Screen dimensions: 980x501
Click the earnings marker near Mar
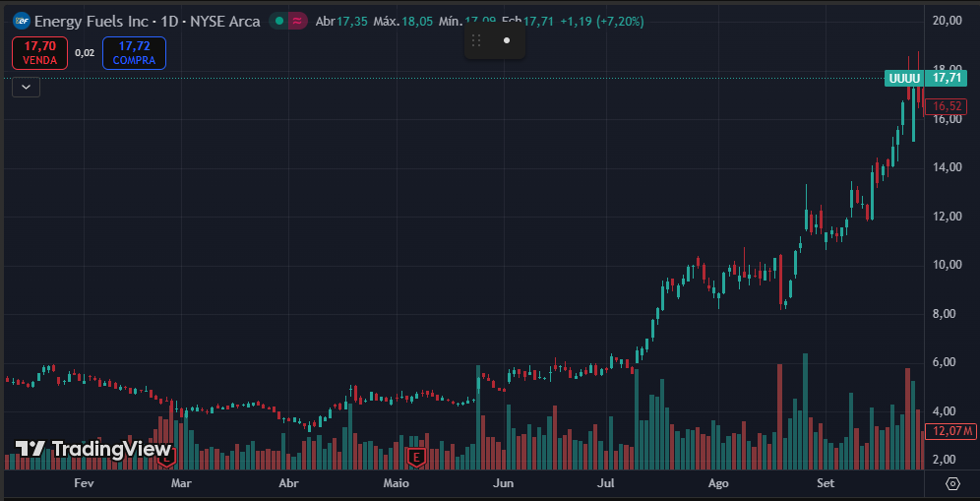tap(166, 458)
